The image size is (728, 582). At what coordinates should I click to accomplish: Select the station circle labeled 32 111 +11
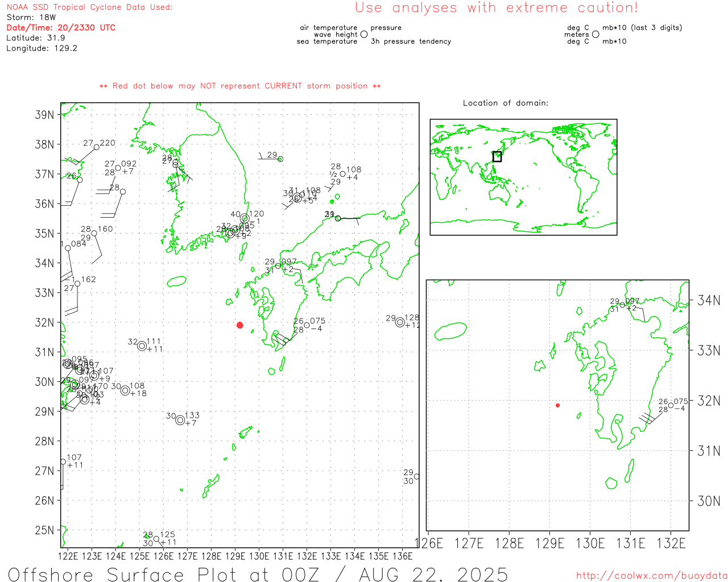[x=142, y=346]
